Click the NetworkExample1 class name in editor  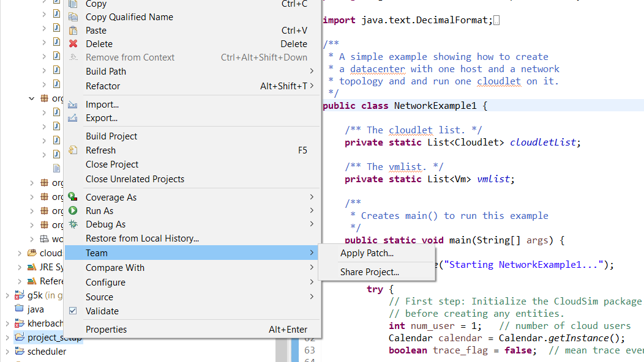click(x=435, y=105)
